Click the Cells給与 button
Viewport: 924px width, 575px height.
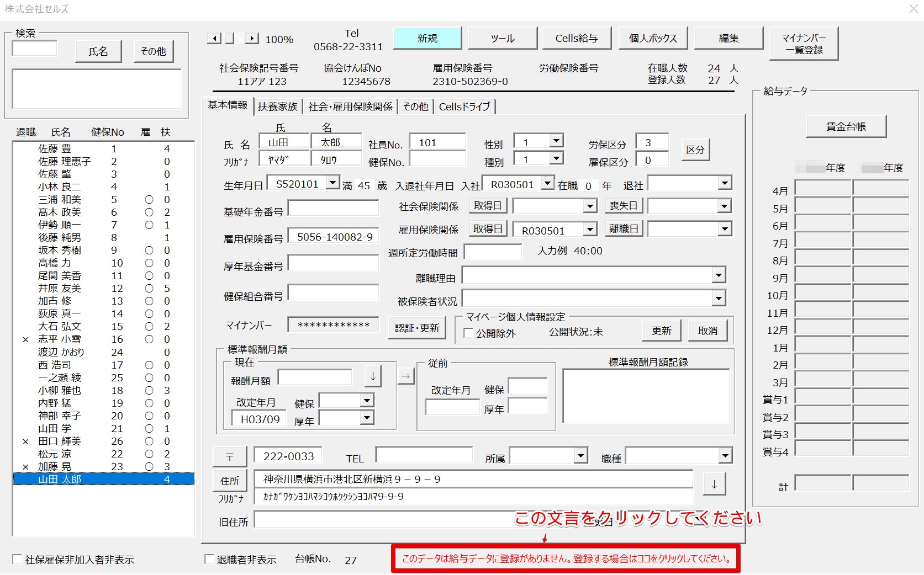(x=577, y=38)
